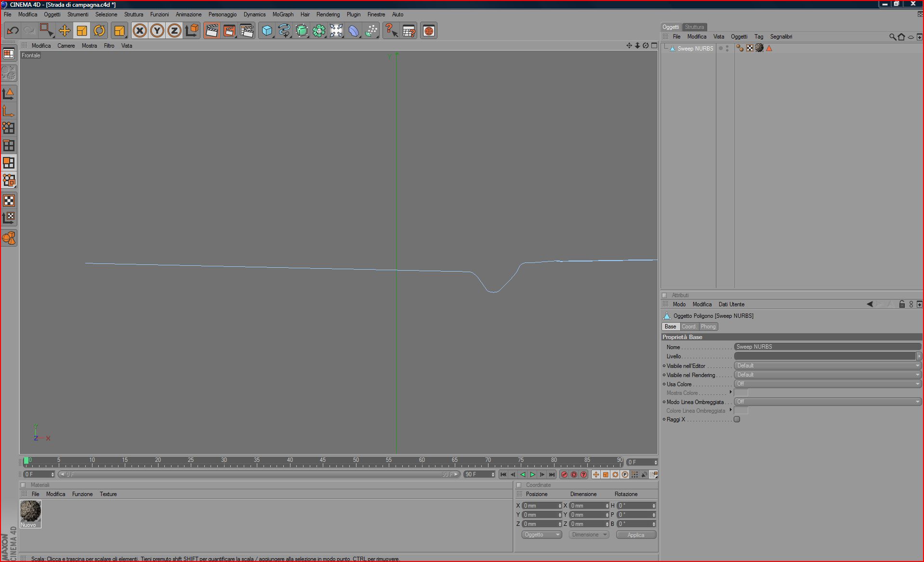Expand Colore Linea Ombreggiata triangle
Screen dimensions: 924x562
coord(731,410)
